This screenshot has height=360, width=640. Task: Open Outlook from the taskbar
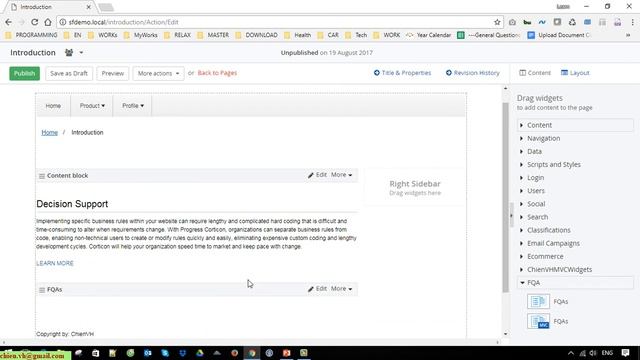pos(147,353)
